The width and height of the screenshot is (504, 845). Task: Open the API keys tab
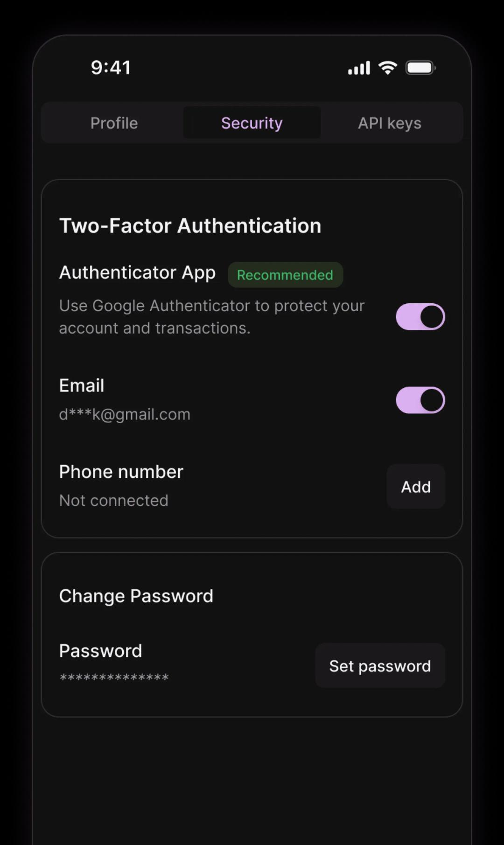pos(389,123)
